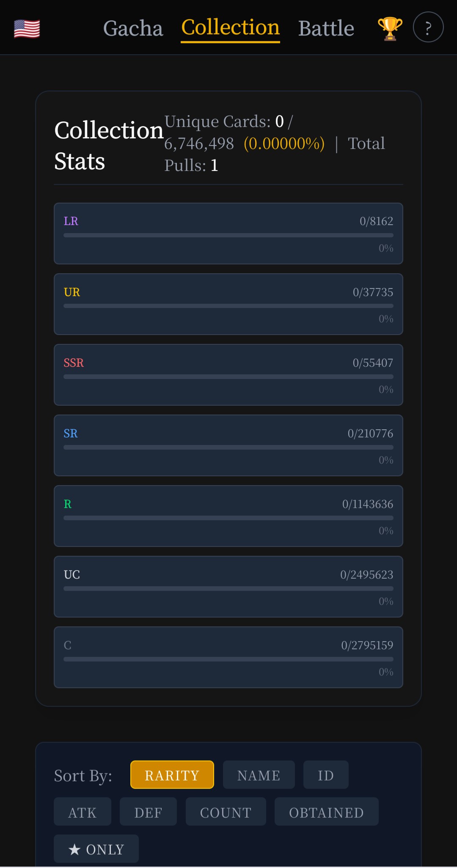
Task: Sort cards by OBTAINED
Action: (x=326, y=812)
